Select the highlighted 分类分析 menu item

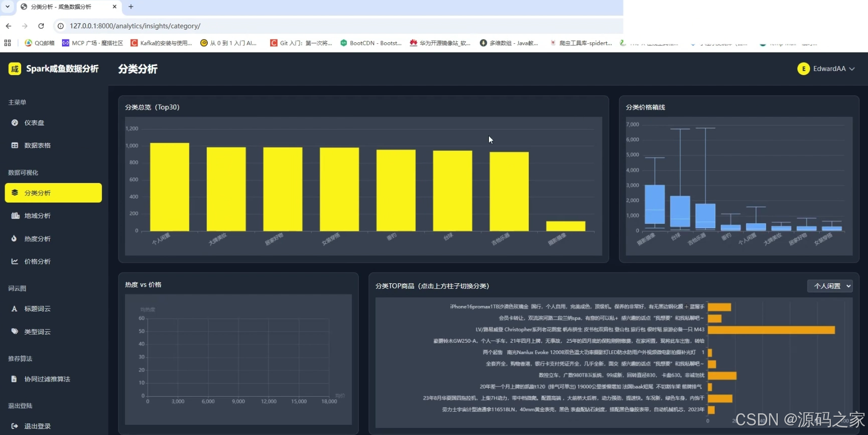(53, 193)
